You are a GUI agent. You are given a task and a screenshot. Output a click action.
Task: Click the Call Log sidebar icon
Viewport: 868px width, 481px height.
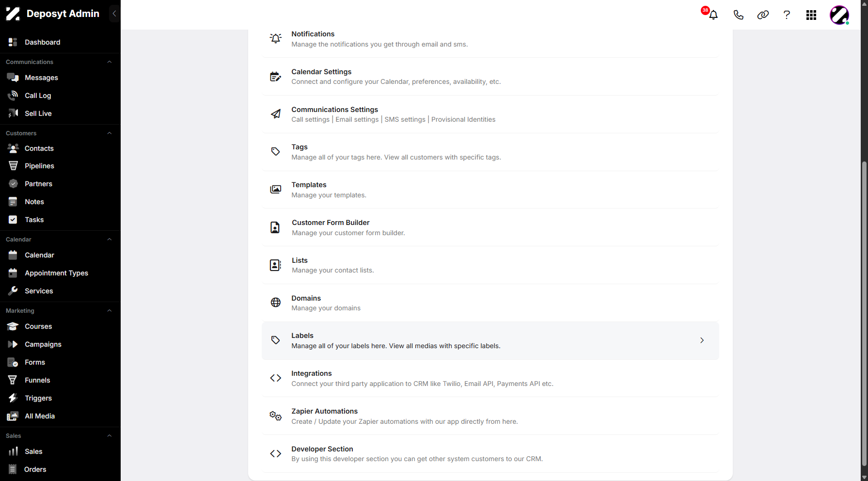pyautogui.click(x=13, y=96)
